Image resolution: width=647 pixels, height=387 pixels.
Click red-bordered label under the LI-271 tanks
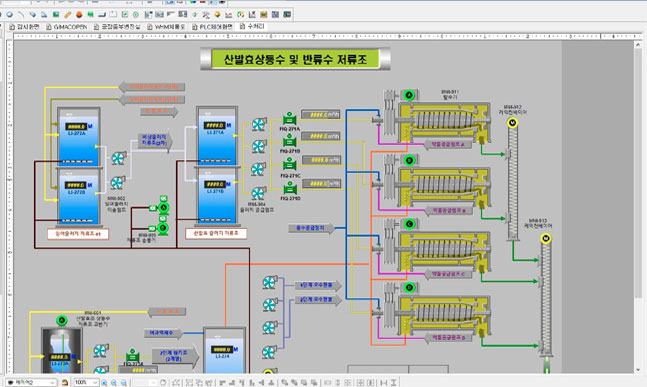[x=216, y=234]
